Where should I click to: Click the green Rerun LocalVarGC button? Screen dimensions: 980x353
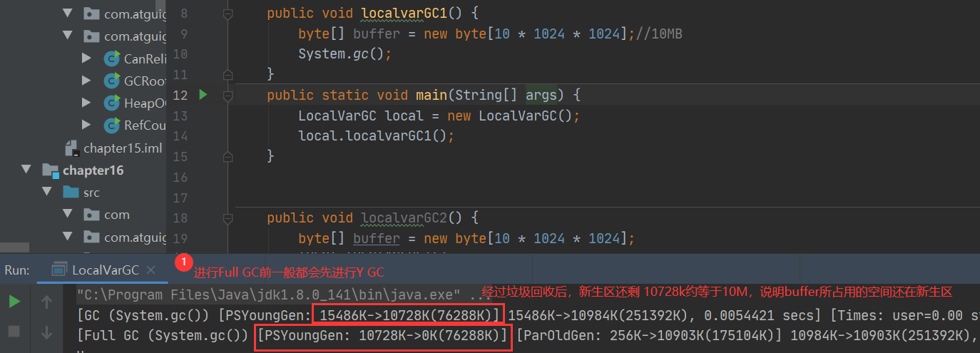pyautogui.click(x=14, y=302)
